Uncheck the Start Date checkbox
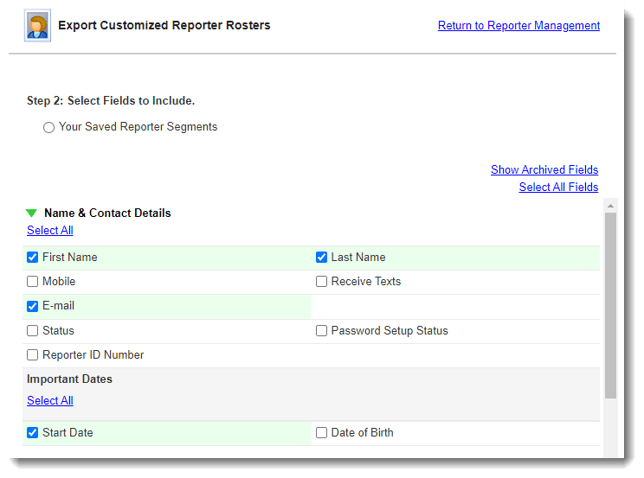The width and height of the screenshot is (644, 478). point(33,433)
